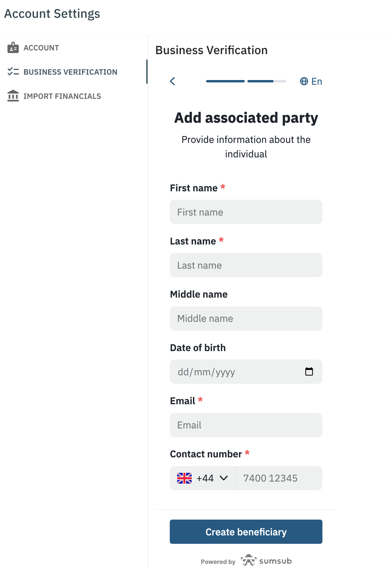Viewport: 392px width, 567px height.
Task: Click the Import Financials bank icon
Action: 12,96
